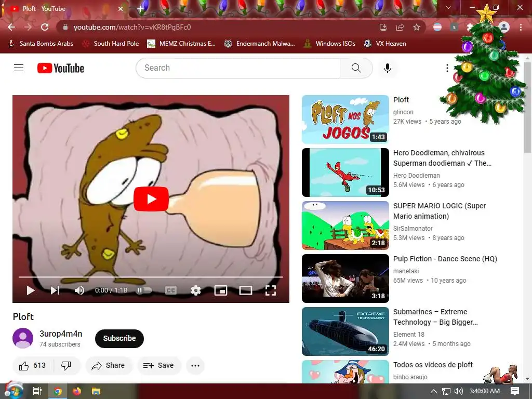
Task: Open Santa Bombs Arabs bookmark
Action: point(41,44)
